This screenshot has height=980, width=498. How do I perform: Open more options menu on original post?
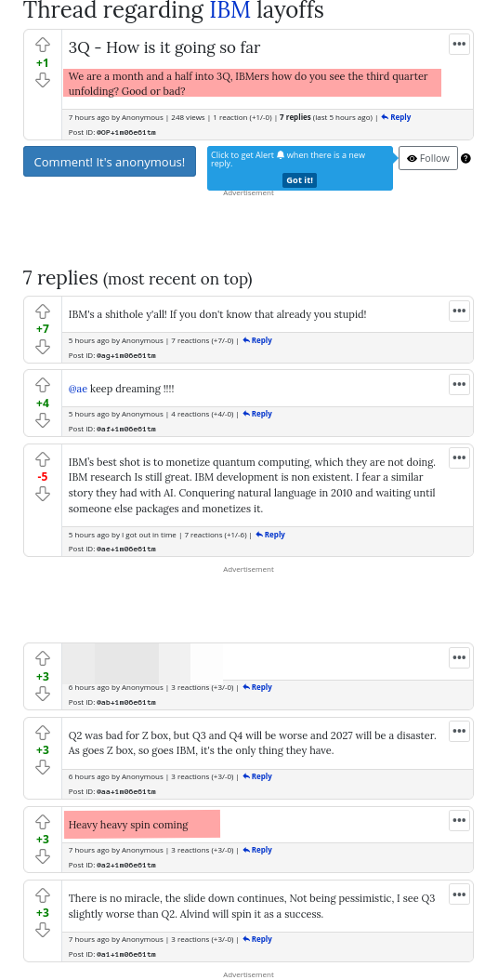point(459,45)
